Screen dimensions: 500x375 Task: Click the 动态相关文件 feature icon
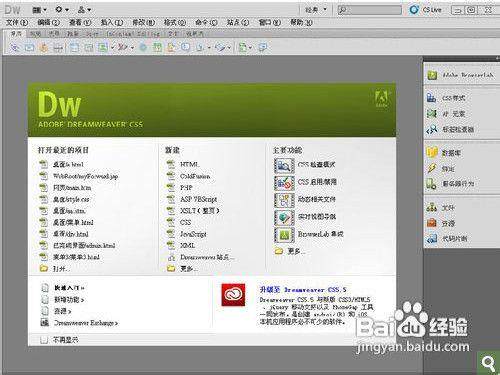pyautogui.click(x=284, y=200)
